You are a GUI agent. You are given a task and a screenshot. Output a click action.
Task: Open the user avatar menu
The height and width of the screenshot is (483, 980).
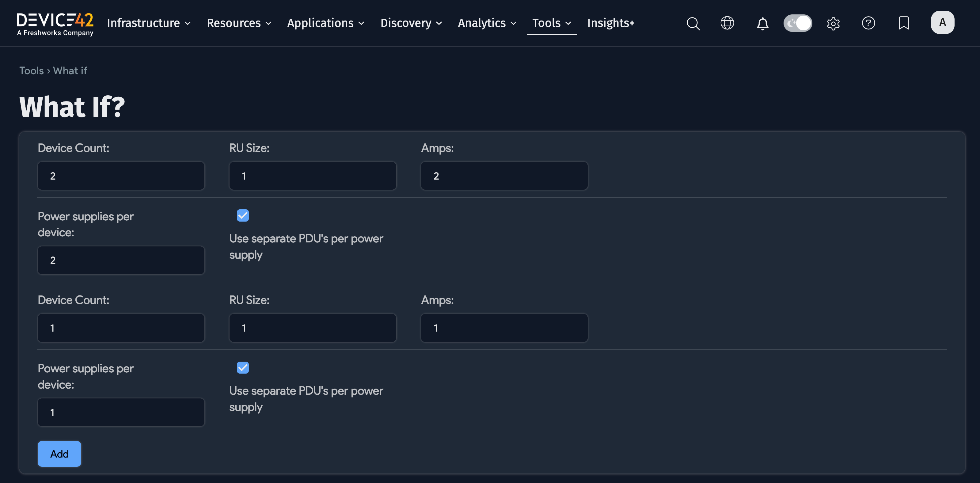[942, 22]
